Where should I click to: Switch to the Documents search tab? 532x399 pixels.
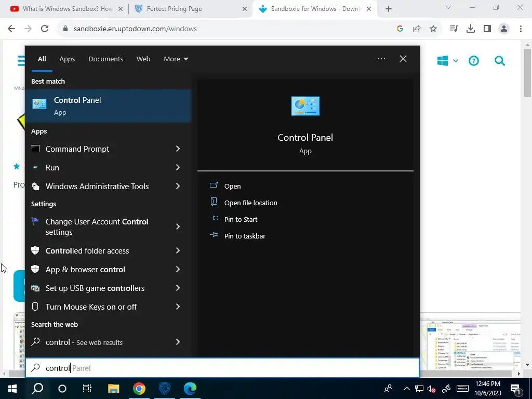point(106,59)
